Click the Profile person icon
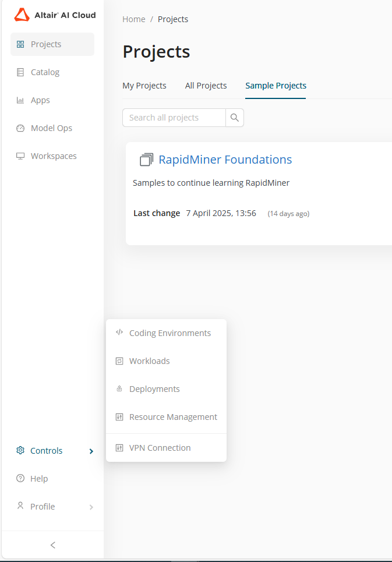The width and height of the screenshot is (392, 562). tap(20, 506)
